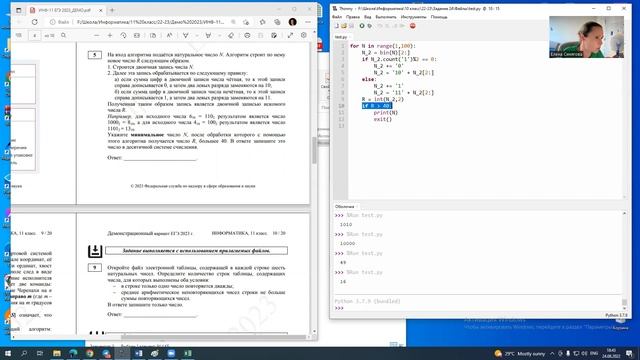Open a file via Thonny toolbar
The width and height of the screenshot is (640, 360).
coord(344,26)
